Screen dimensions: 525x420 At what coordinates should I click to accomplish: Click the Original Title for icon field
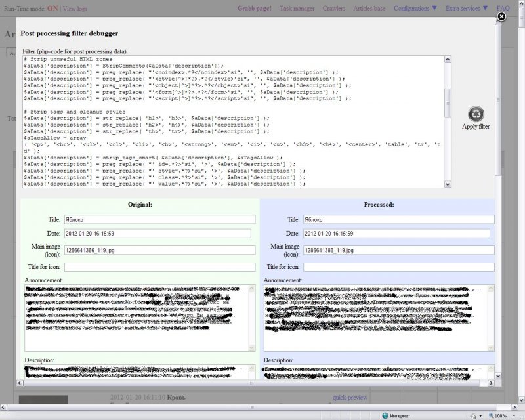[159, 267]
